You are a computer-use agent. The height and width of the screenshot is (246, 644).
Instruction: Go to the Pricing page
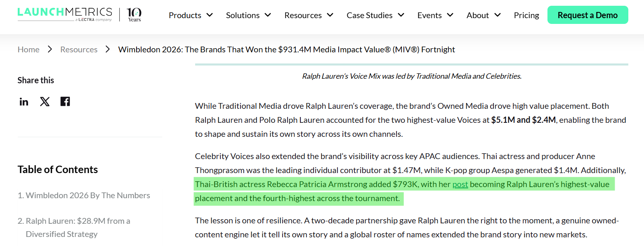(526, 15)
